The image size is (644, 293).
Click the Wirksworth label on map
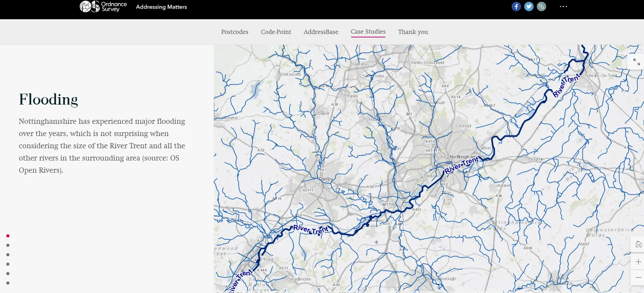point(291,74)
